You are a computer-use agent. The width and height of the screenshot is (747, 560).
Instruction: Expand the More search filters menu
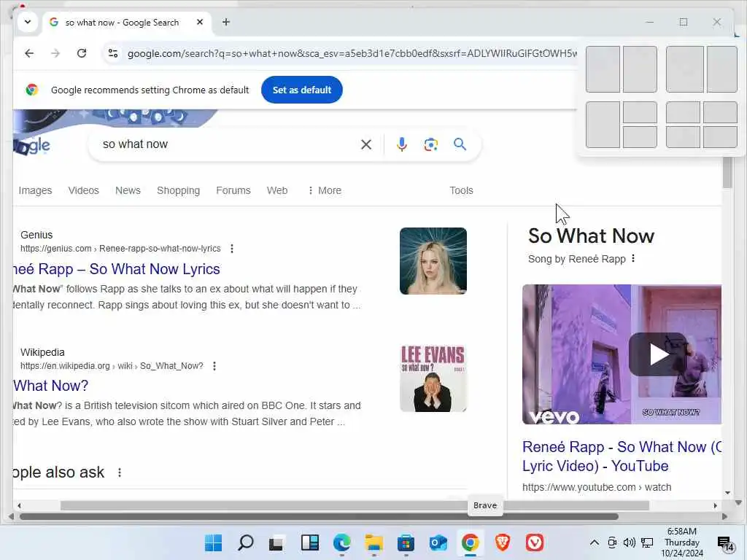(x=325, y=190)
